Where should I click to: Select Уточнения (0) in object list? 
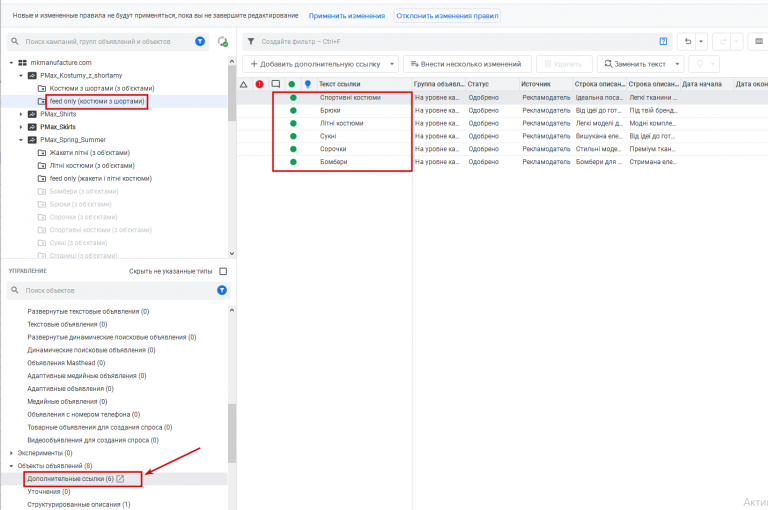[48, 491]
